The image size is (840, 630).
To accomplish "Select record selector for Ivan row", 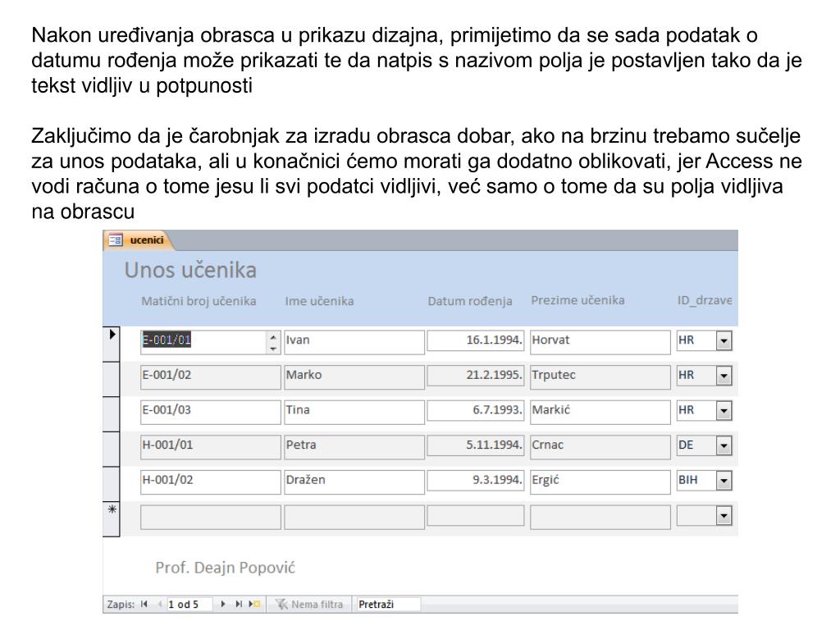I will pyautogui.click(x=112, y=344).
